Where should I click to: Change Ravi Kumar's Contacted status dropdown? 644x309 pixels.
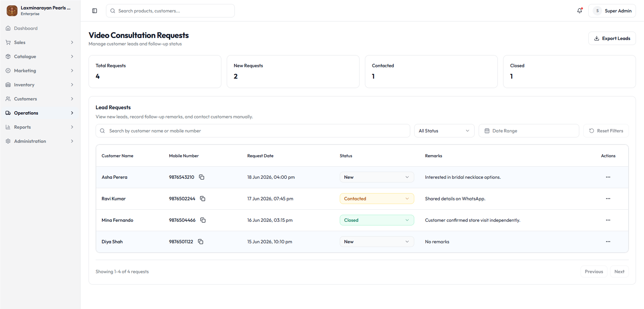click(x=377, y=199)
